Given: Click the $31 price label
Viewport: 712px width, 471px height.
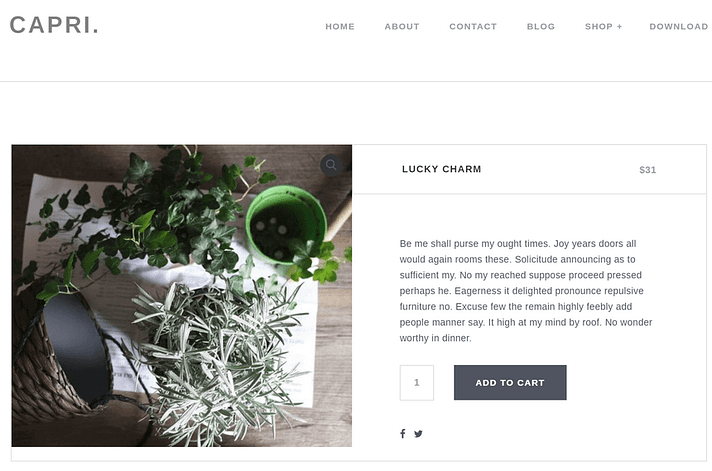Looking at the screenshot, I should point(648,170).
